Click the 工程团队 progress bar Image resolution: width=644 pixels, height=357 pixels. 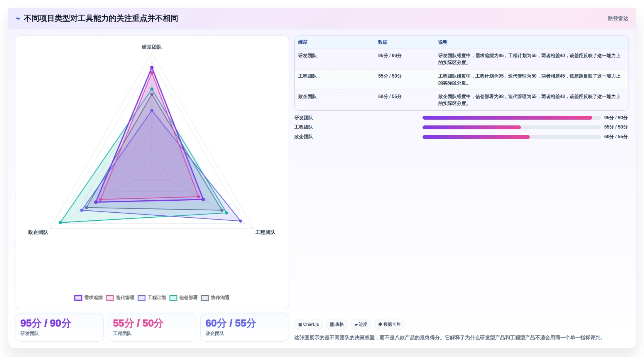pyautogui.click(x=512, y=127)
